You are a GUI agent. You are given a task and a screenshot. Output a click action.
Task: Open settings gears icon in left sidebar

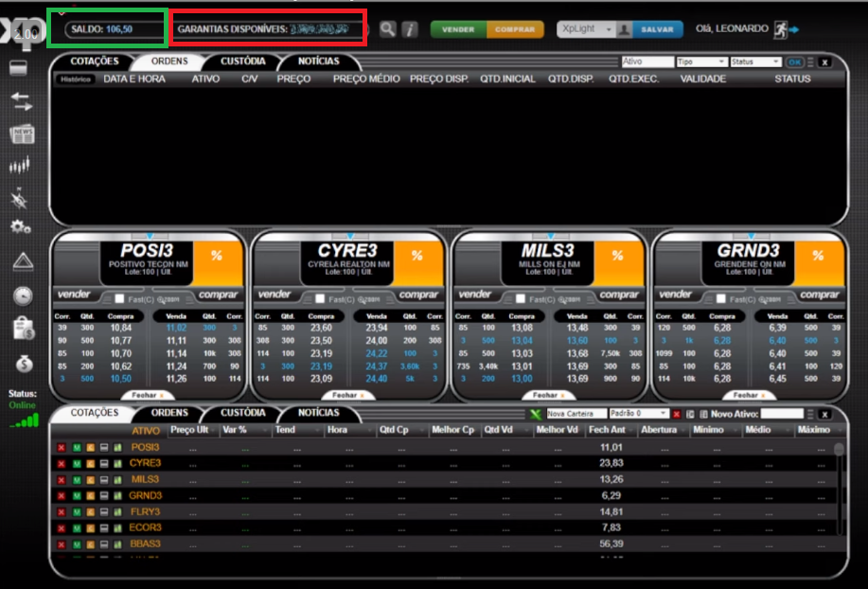[21, 227]
